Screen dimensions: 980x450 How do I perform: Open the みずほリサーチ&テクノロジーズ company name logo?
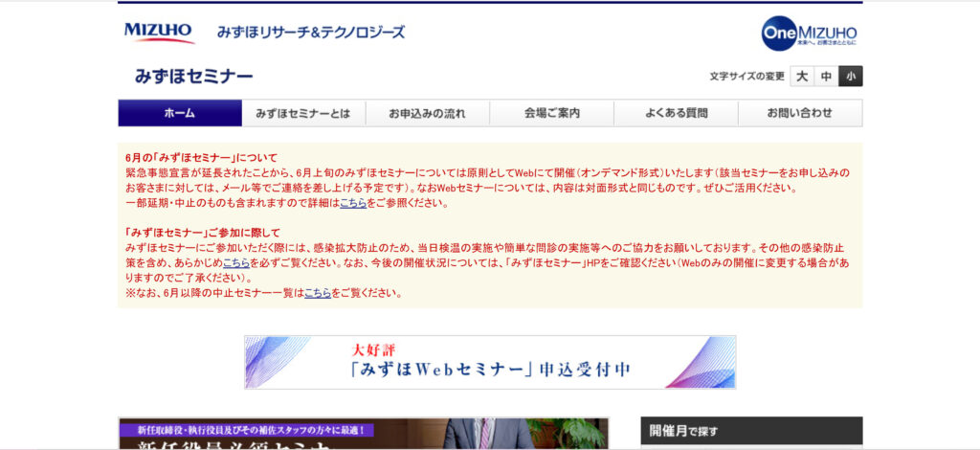(x=310, y=33)
